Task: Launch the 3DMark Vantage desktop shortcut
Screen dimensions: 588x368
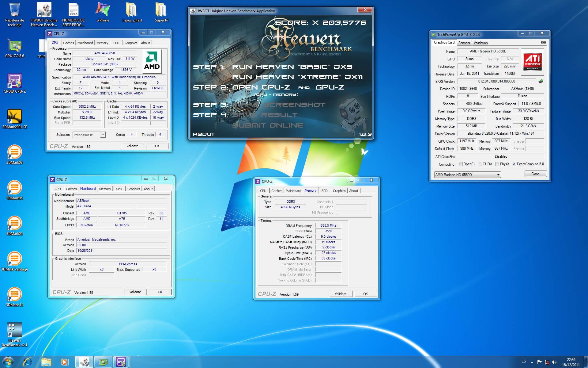Action: point(14,261)
